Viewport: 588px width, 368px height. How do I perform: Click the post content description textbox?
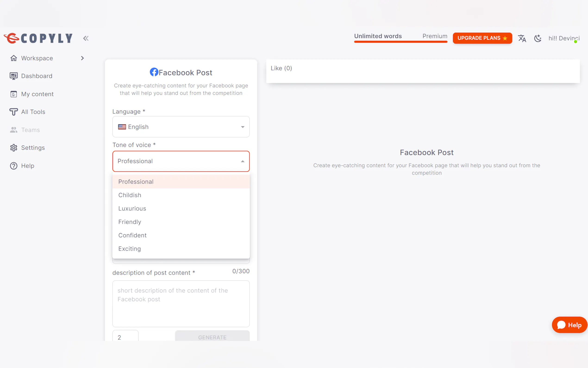181,304
